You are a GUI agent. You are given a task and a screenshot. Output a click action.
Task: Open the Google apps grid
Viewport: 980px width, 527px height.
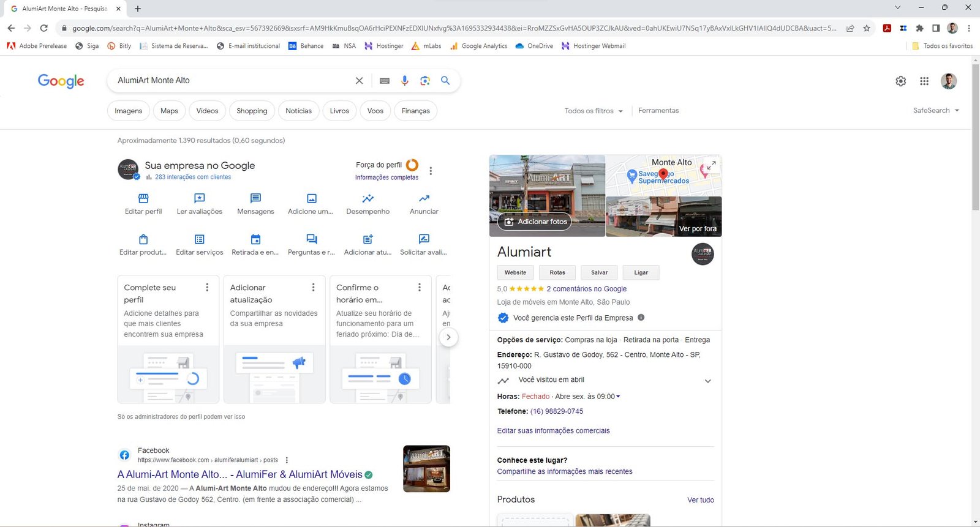924,81
